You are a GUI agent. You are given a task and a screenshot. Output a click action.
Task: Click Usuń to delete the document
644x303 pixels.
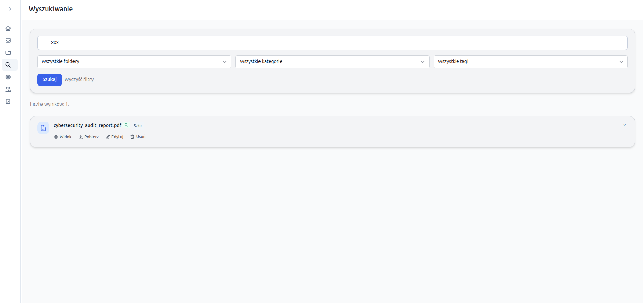click(x=138, y=137)
